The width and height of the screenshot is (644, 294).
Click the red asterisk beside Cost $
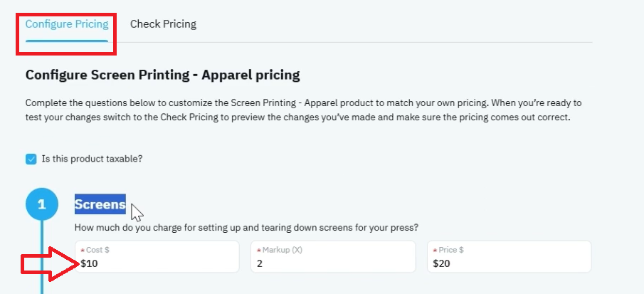tap(83, 251)
